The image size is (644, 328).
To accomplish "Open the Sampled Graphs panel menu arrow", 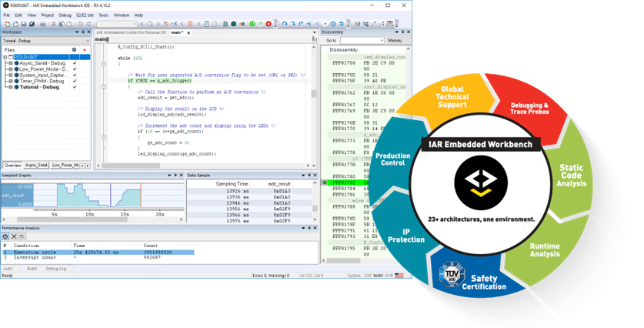I will [169, 176].
